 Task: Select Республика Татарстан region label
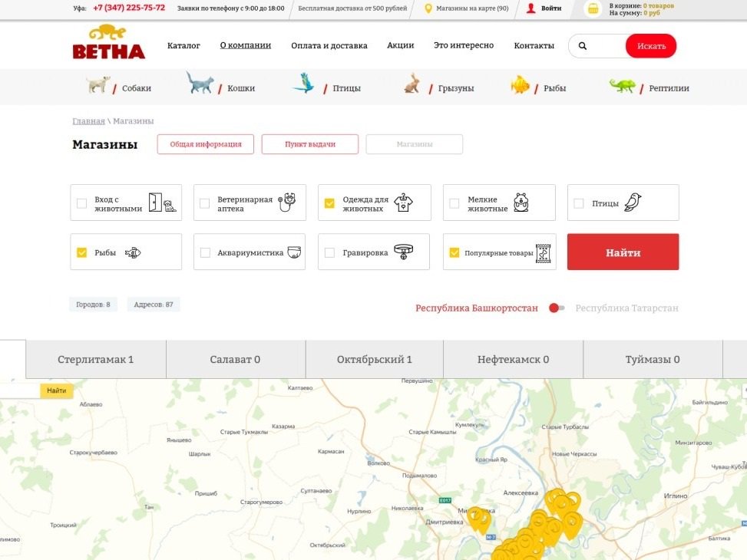(x=627, y=308)
